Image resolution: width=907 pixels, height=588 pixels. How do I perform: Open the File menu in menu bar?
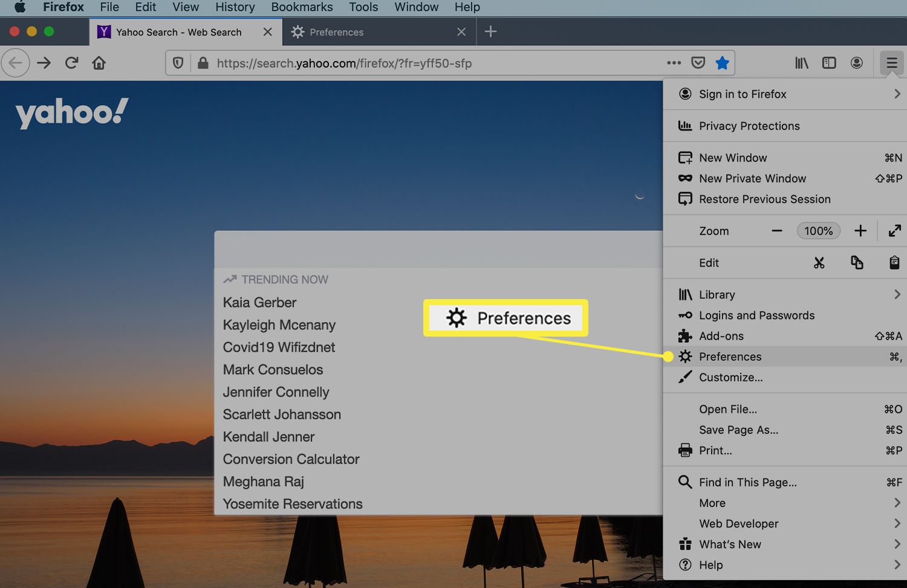[109, 7]
